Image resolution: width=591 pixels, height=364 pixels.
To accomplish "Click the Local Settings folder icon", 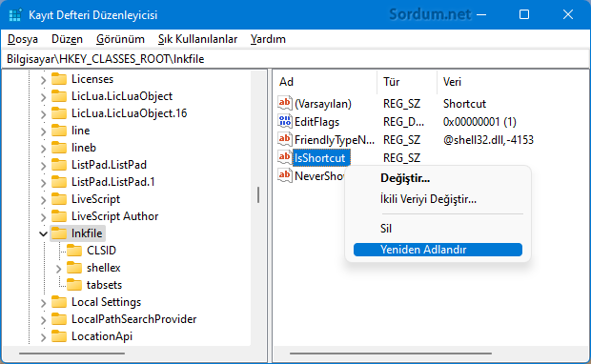I will point(59,302).
